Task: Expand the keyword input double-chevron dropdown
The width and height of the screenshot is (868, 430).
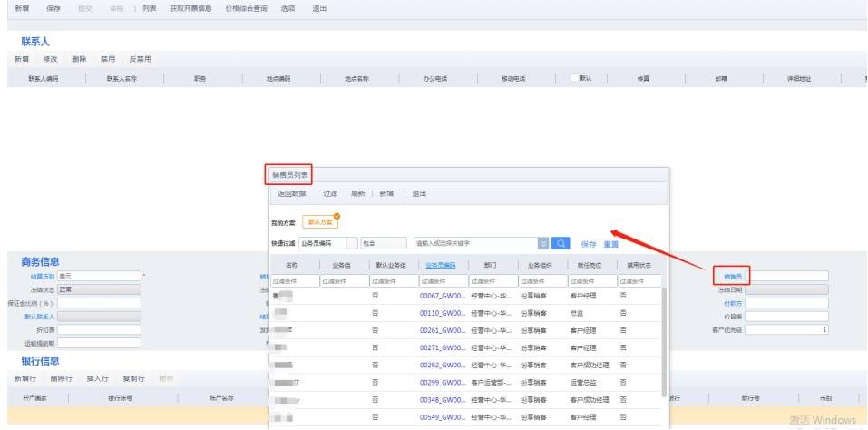Action: [543, 243]
